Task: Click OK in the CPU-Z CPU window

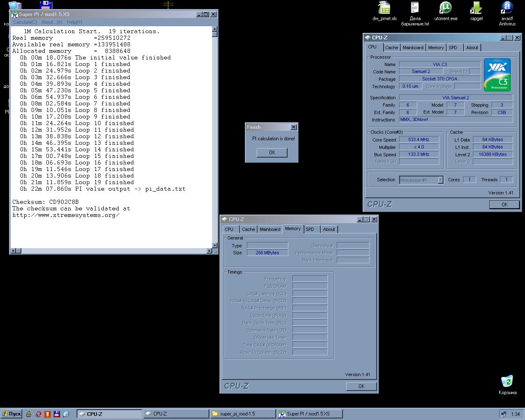Action: [504, 204]
